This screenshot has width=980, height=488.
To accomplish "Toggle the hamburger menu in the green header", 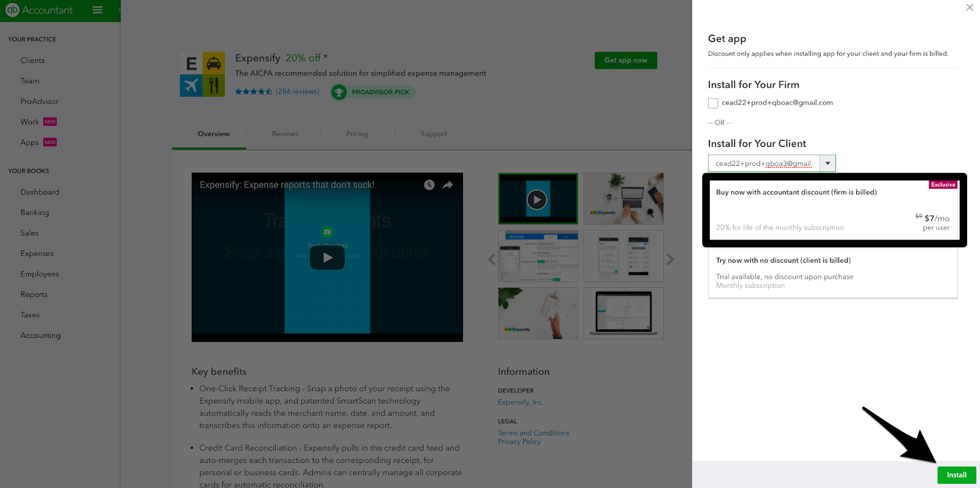I will pyautogui.click(x=97, y=10).
